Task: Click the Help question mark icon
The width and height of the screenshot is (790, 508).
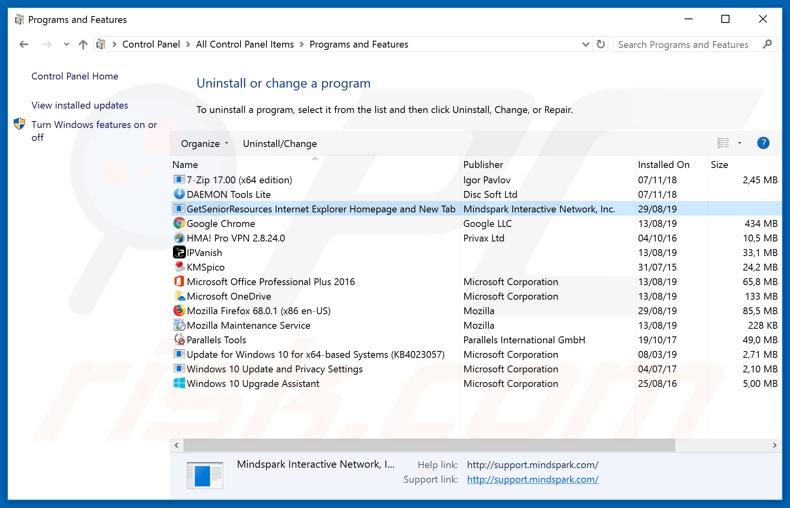Action: click(763, 143)
